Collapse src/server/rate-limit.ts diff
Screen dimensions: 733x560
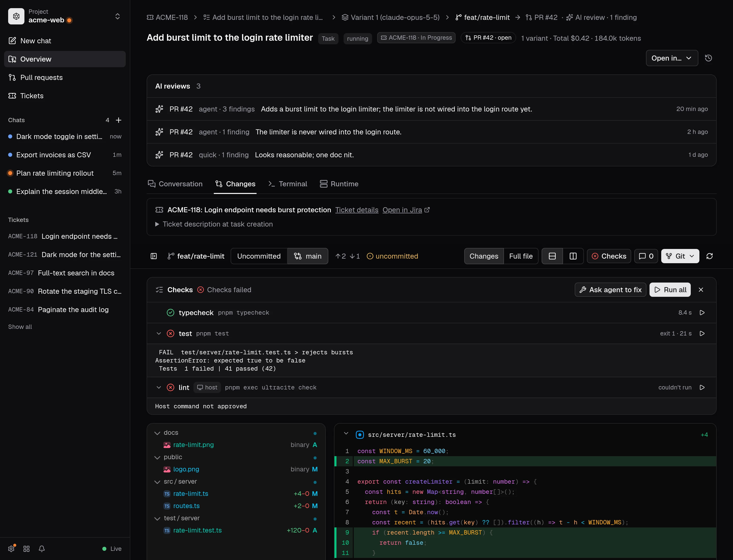click(x=346, y=433)
